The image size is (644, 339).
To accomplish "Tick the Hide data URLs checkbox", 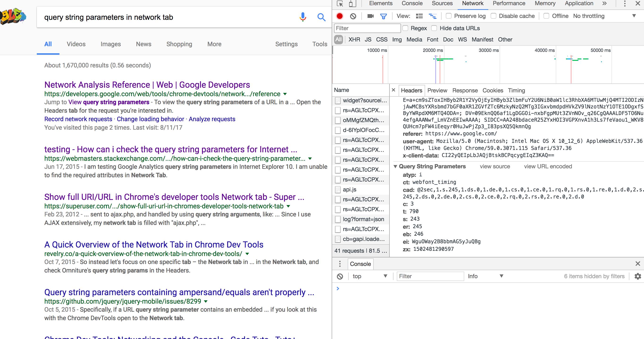I will pos(434,28).
